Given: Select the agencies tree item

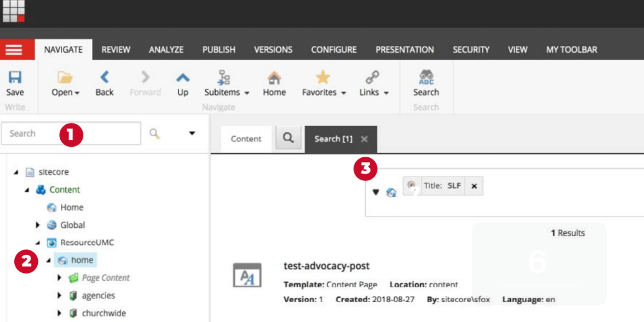Looking at the screenshot, I should [99, 296].
